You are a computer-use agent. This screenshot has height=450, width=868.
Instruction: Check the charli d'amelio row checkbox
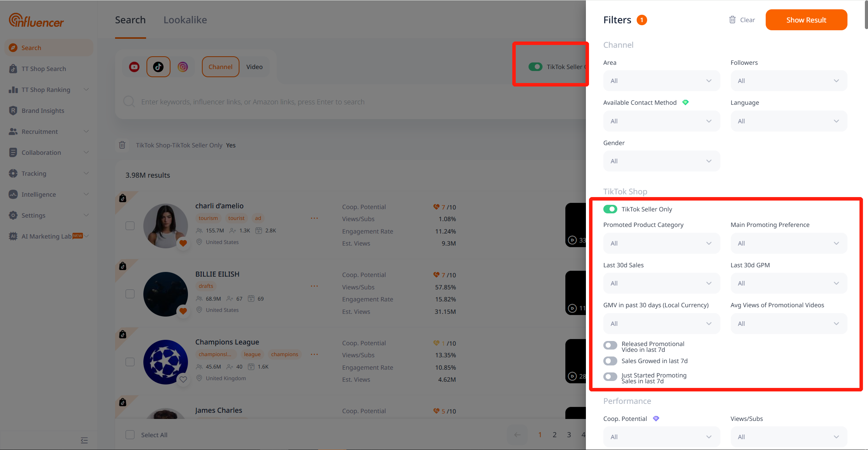click(130, 226)
